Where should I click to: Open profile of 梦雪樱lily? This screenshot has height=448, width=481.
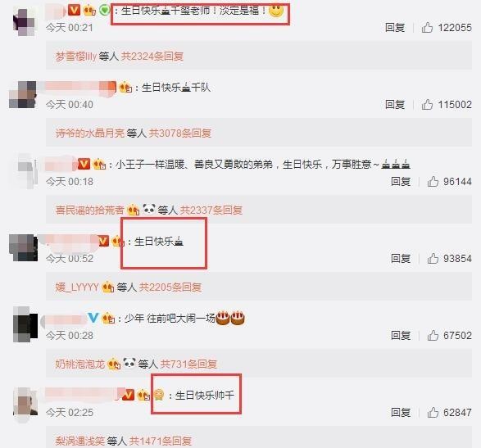tap(75, 57)
